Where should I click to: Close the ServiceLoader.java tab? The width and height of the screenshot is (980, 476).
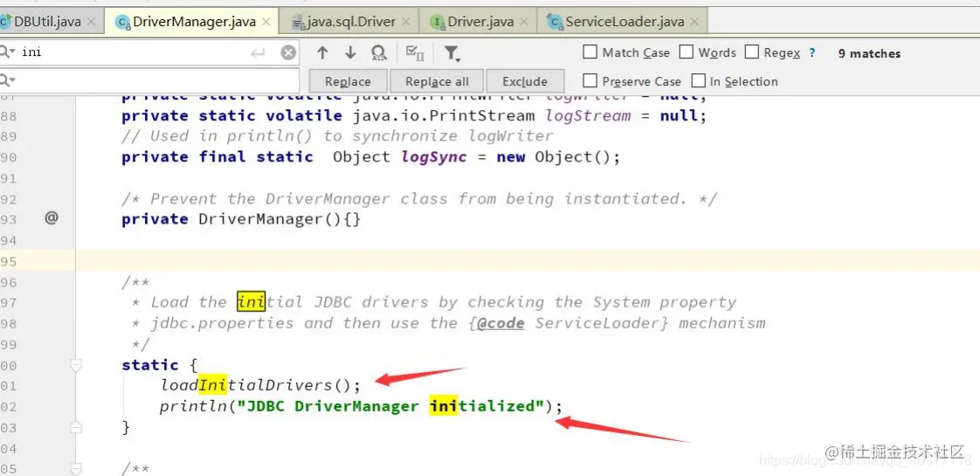pyautogui.click(x=694, y=22)
